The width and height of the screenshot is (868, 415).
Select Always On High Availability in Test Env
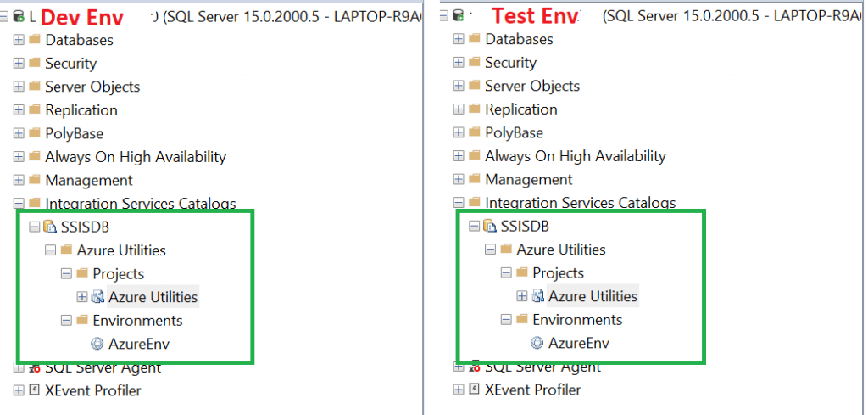pyautogui.click(x=575, y=156)
